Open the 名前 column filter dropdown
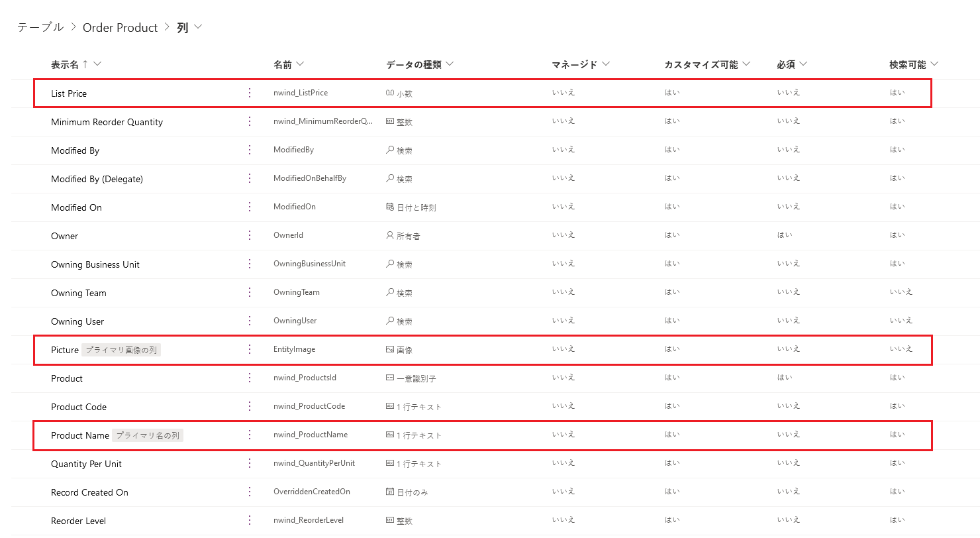Viewport: 980px width, 538px height. click(300, 64)
